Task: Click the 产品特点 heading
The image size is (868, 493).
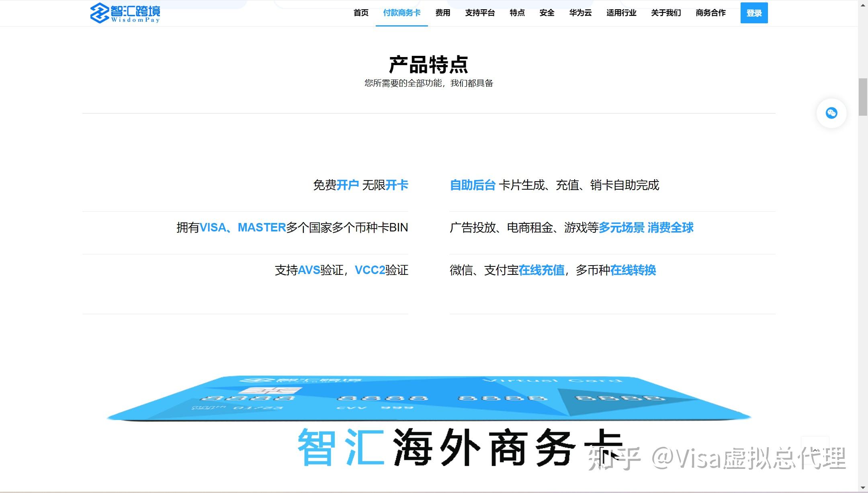Action: 429,65
